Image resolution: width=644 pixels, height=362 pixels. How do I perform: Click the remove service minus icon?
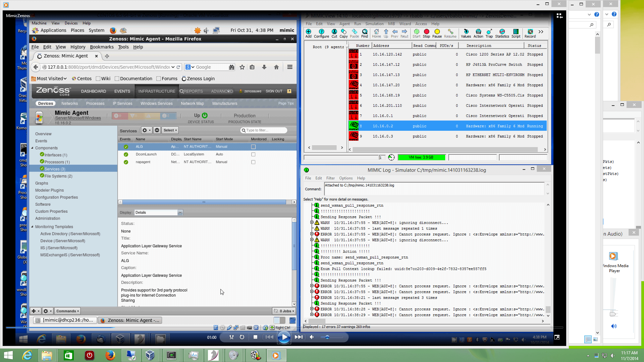tap(157, 130)
